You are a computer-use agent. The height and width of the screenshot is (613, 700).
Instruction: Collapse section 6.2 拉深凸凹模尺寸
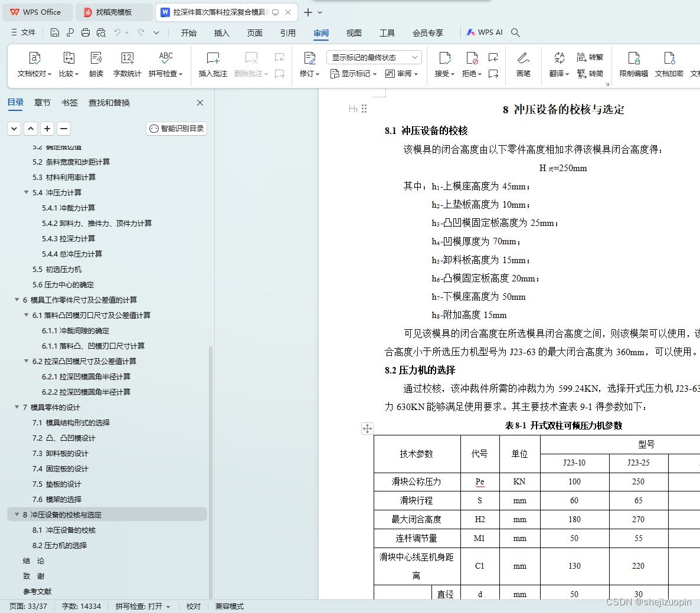click(x=27, y=361)
